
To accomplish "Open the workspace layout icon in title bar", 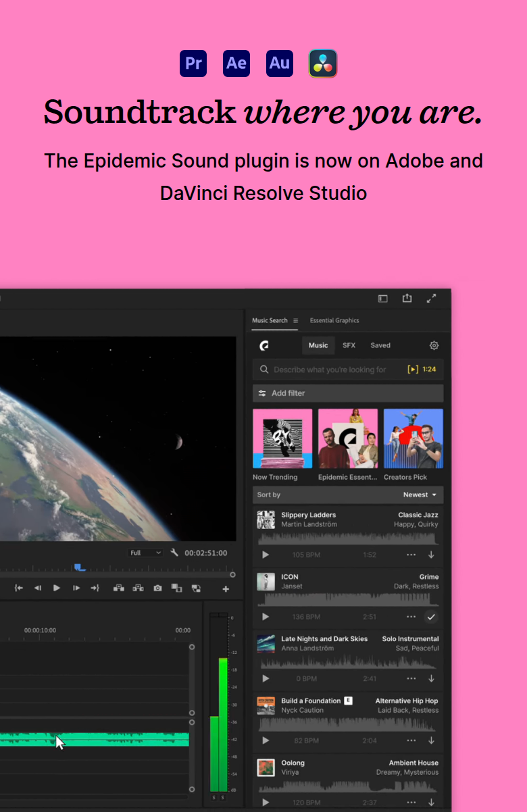I will (x=382, y=298).
